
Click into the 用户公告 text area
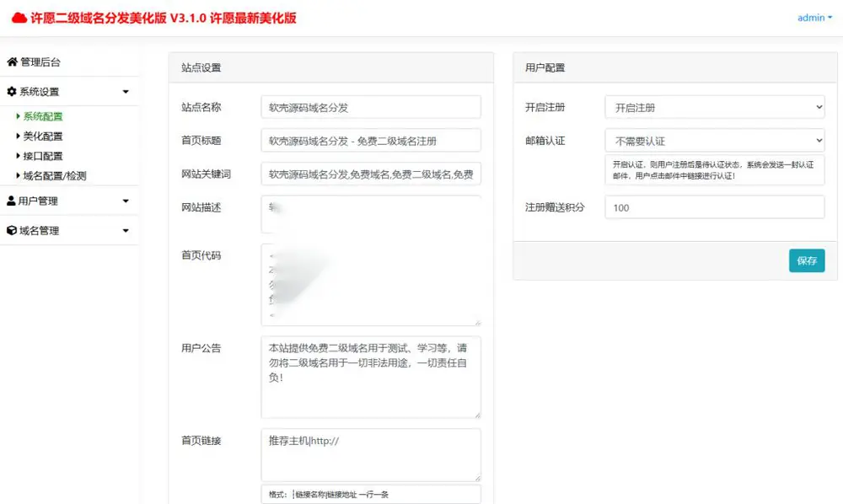coord(371,378)
